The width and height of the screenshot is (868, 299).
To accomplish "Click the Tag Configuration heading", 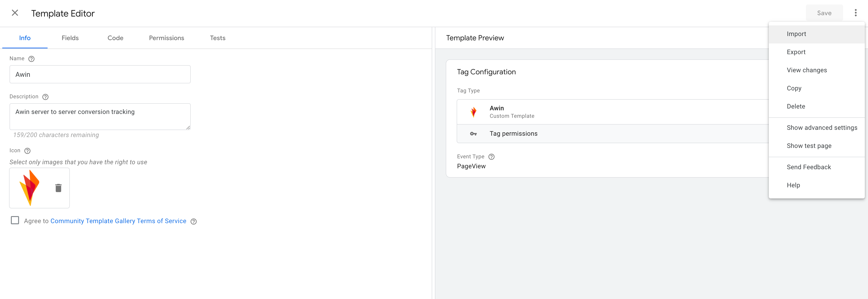I will (x=486, y=72).
